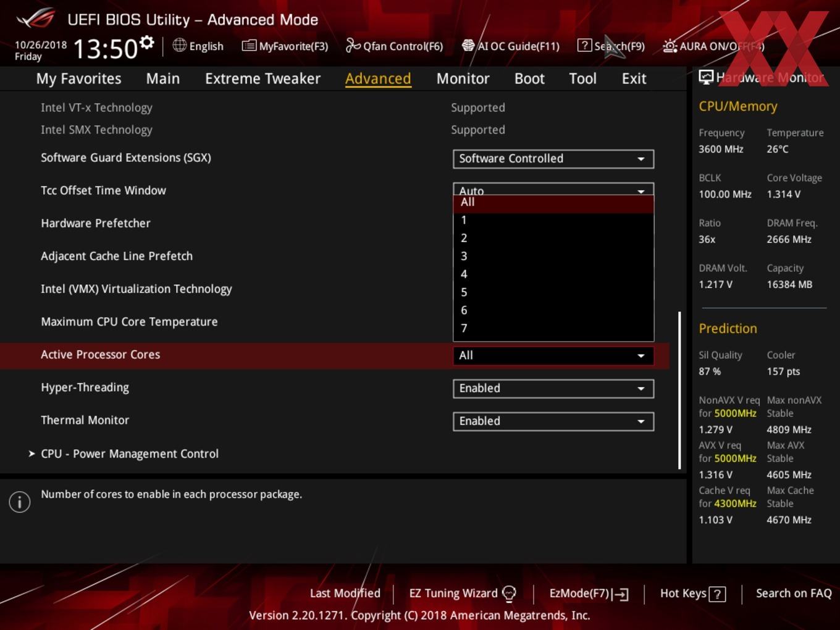Viewport: 840px width, 630px height.
Task: Switch to the Main tab
Action: [x=163, y=78]
